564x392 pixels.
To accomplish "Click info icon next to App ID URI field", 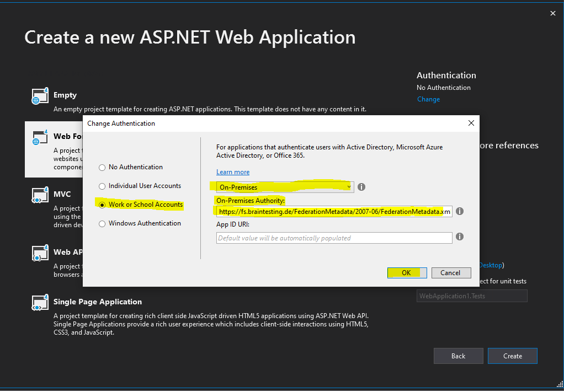I will [459, 237].
